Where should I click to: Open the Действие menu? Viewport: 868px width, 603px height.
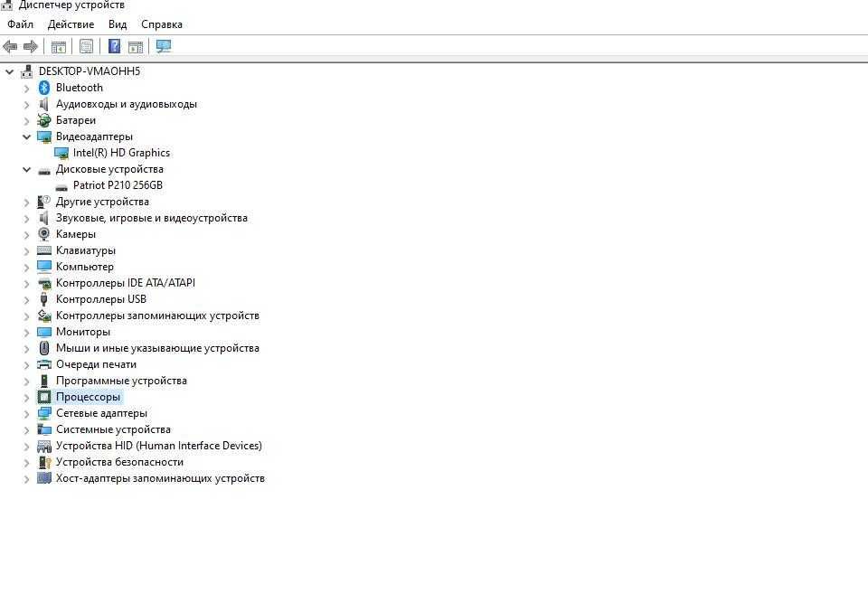(x=71, y=24)
